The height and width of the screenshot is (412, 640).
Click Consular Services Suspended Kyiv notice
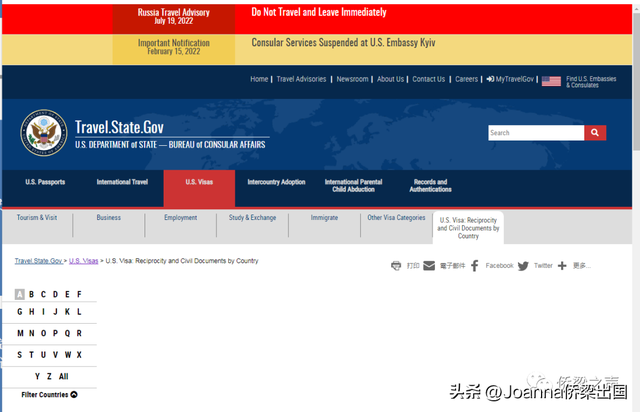[x=343, y=42]
